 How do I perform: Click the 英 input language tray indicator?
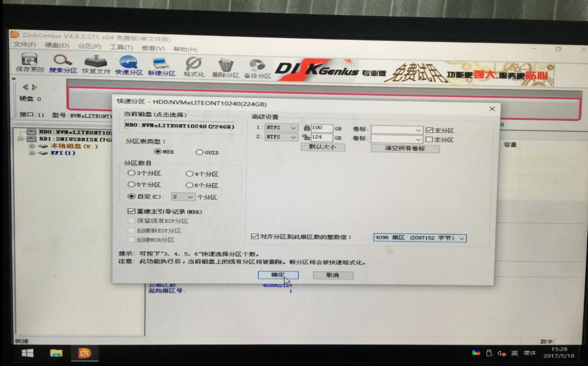(x=514, y=354)
